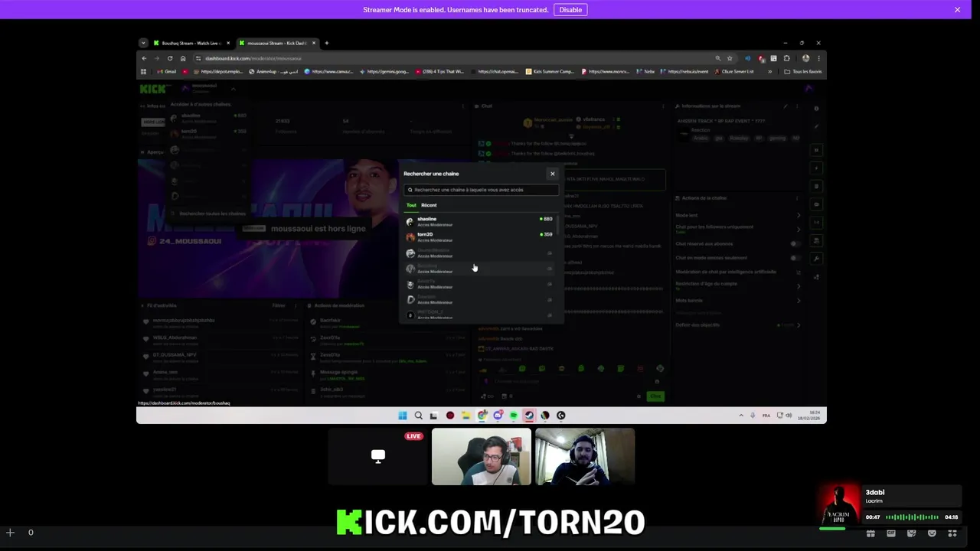
Task: Open Windows taskbar search
Action: click(419, 416)
